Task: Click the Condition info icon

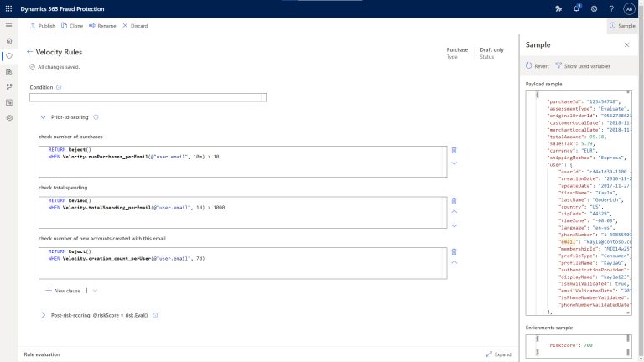Action: click(59, 87)
